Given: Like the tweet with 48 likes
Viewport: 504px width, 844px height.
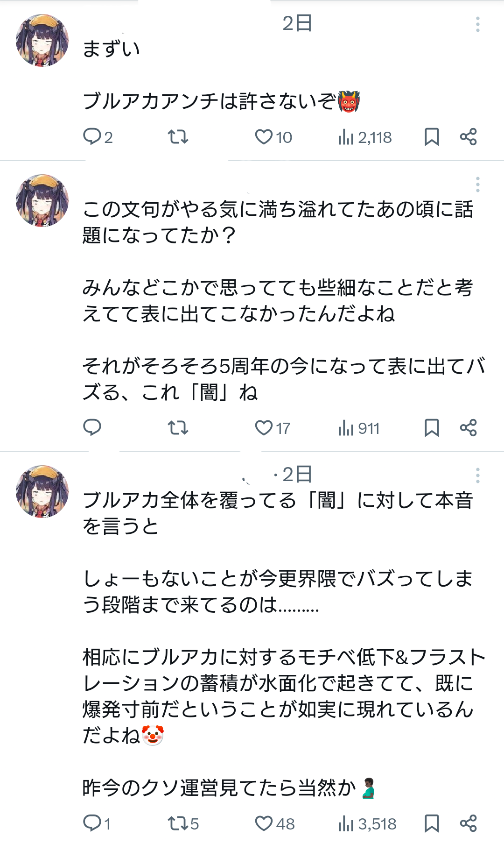Looking at the screenshot, I should tap(264, 823).
